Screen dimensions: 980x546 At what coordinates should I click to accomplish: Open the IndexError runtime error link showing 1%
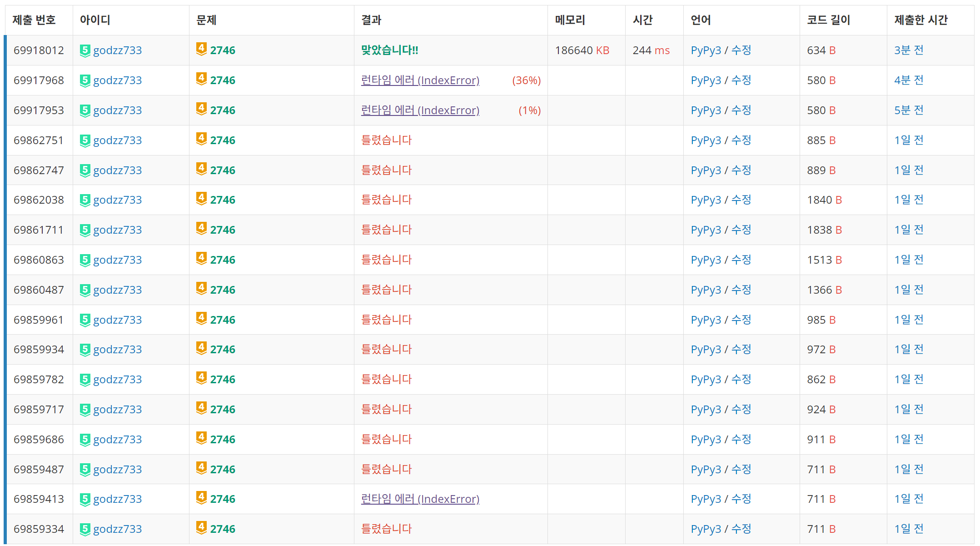tap(420, 110)
